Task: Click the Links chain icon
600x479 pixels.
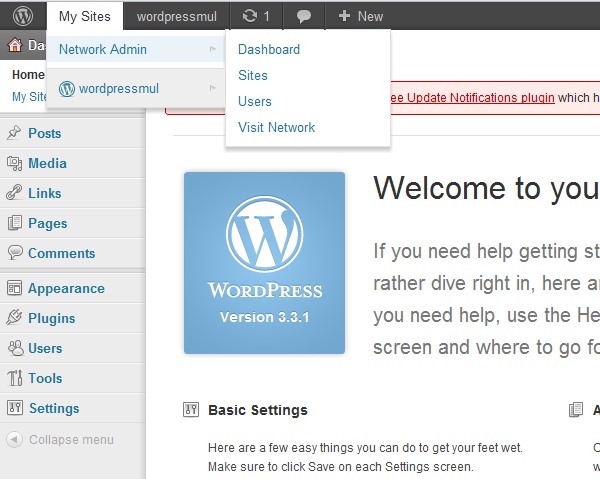Action: 14,193
